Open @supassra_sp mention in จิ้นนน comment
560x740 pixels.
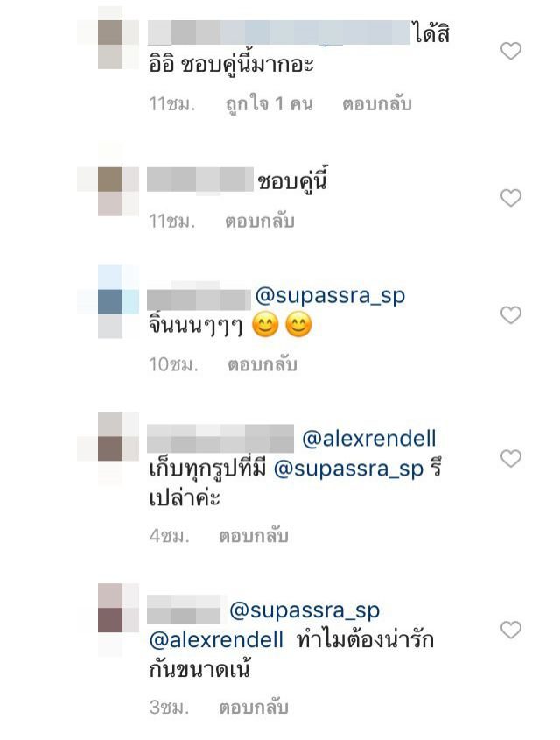(x=330, y=296)
